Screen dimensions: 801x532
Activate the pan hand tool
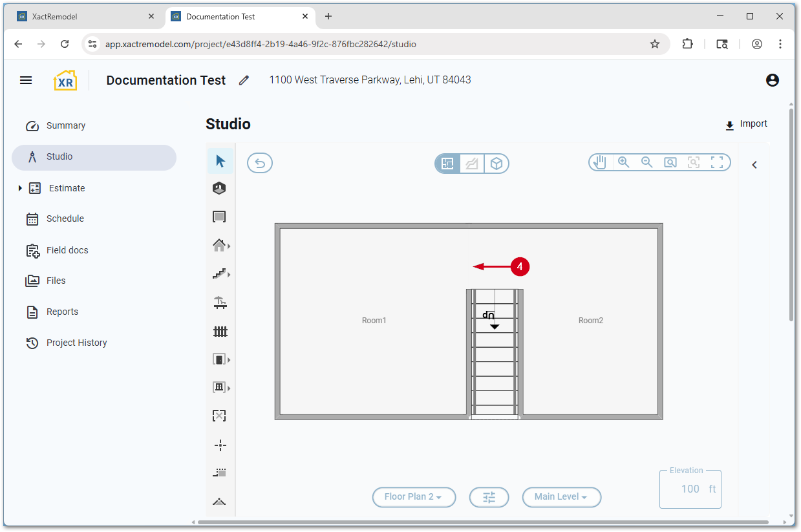[x=600, y=162]
